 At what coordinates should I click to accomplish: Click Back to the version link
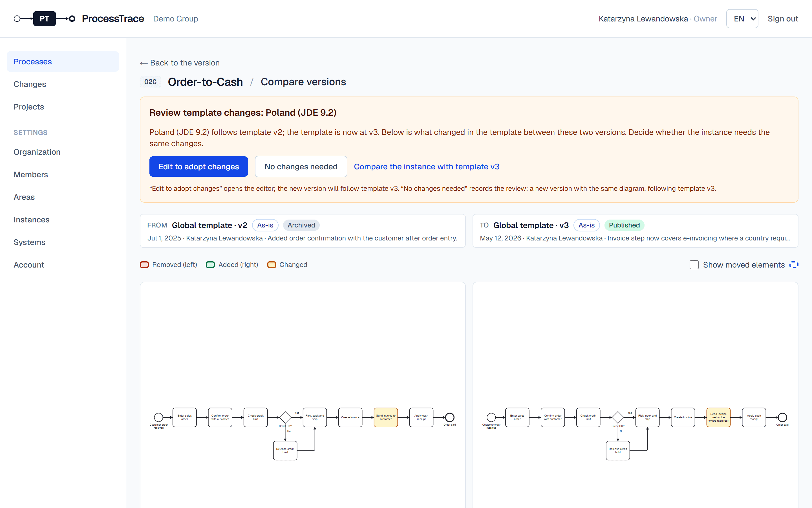180,63
